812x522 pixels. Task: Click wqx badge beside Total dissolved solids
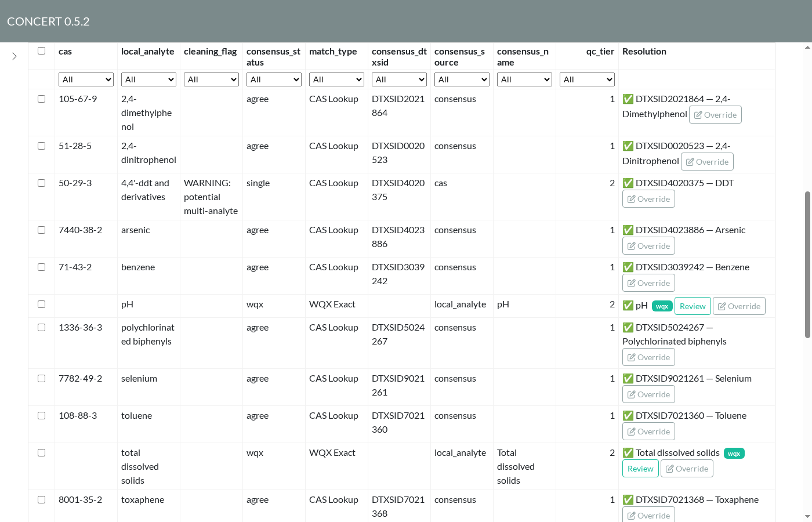click(x=734, y=454)
